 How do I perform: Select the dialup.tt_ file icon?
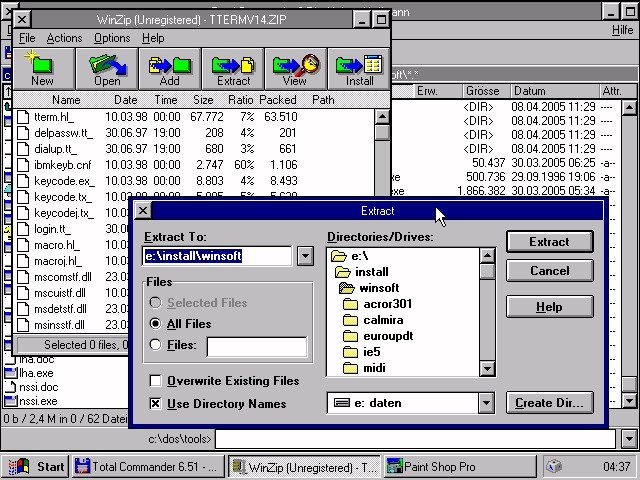(x=23, y=149)
